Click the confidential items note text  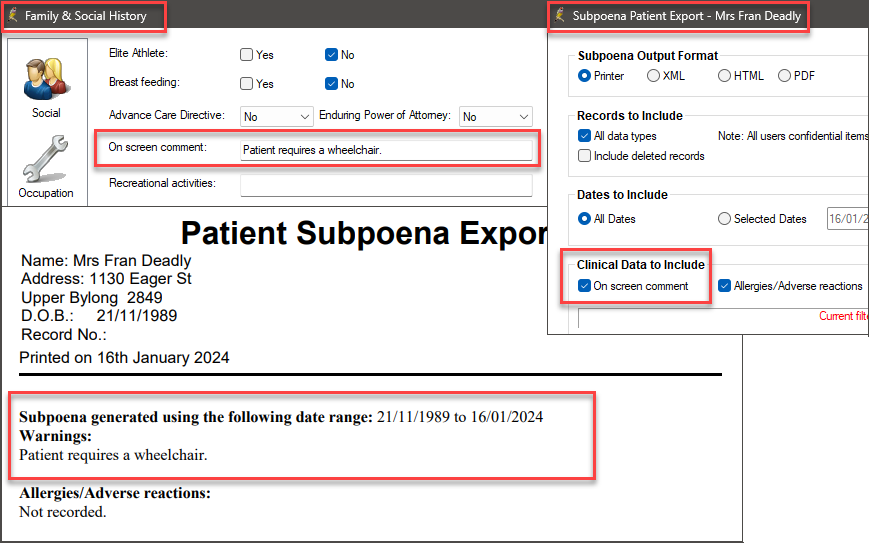pyautogui.click(x=794, y=136)
